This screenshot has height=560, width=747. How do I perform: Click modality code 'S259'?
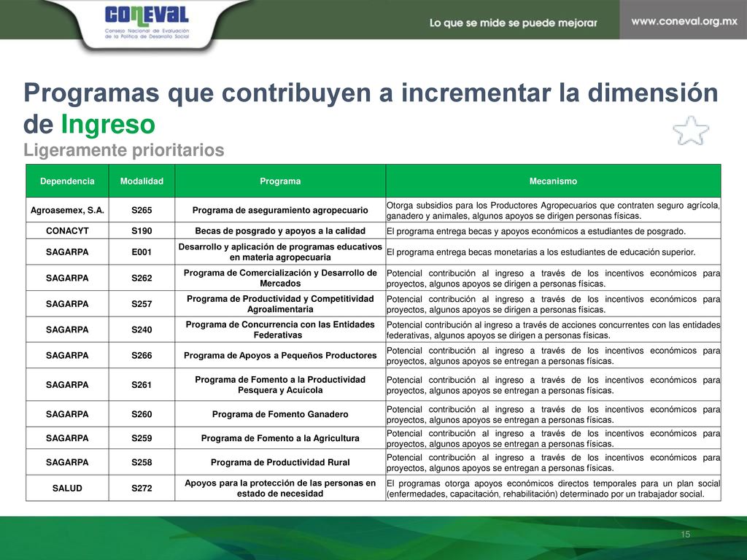[142, 438]
